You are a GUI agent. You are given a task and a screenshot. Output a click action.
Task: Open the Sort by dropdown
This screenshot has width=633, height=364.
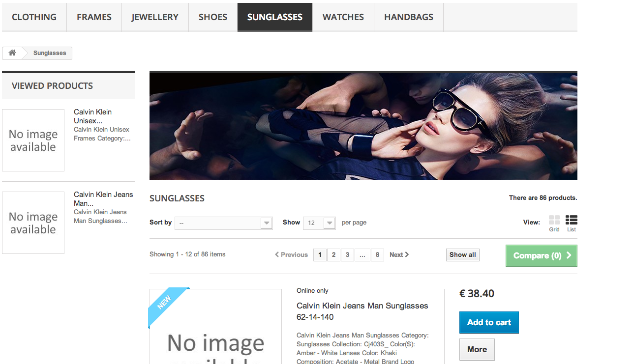[x=223, y=223]
